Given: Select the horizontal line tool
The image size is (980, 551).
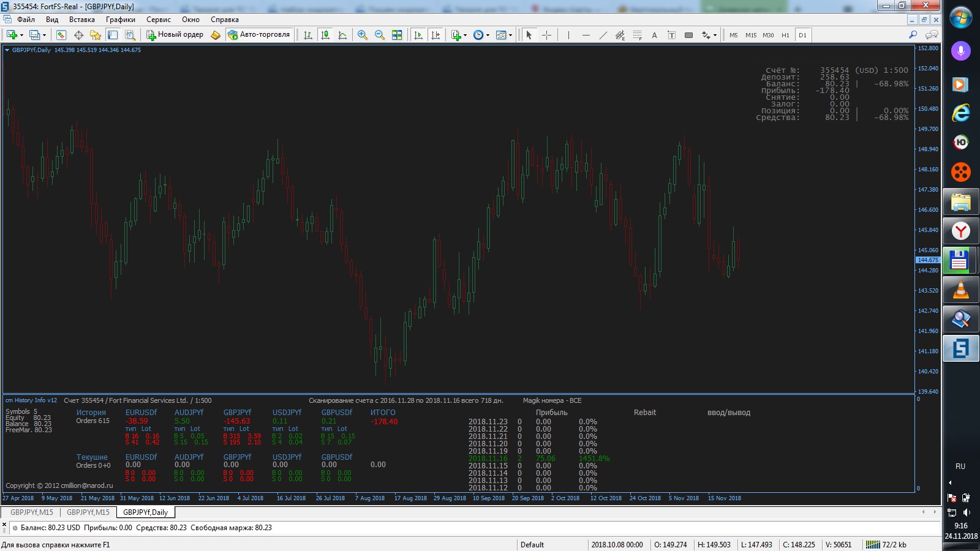Looking at the screenshot, I should [x=586, y=35].
